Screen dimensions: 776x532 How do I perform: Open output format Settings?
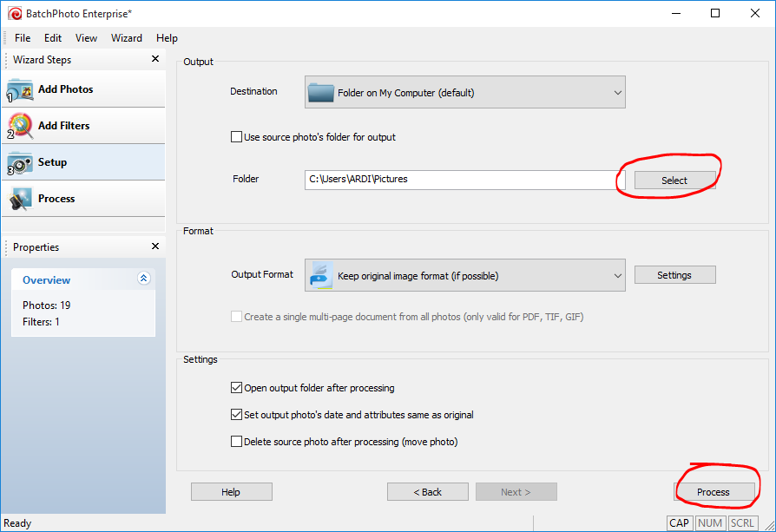point(674,274)
